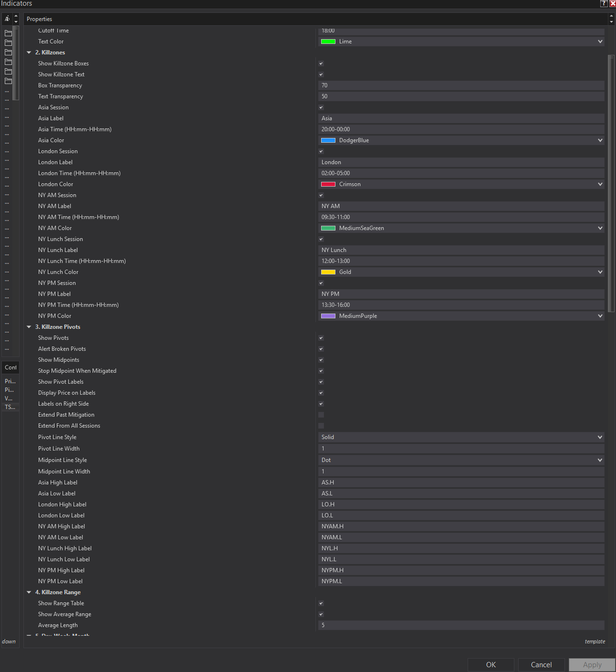616x672 pixels.
Task: Click the Properties panel vertical scrollbar
Action: pyautogui.click(x=611, y=184)
